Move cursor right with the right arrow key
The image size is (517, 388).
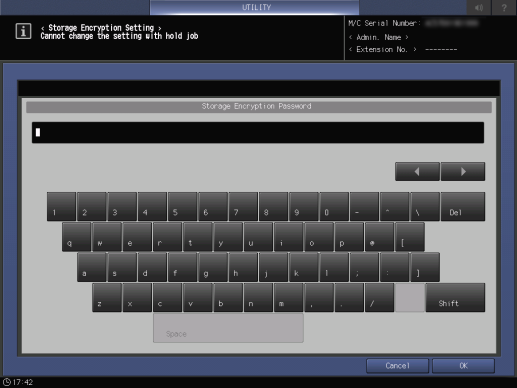click(463, 172)
